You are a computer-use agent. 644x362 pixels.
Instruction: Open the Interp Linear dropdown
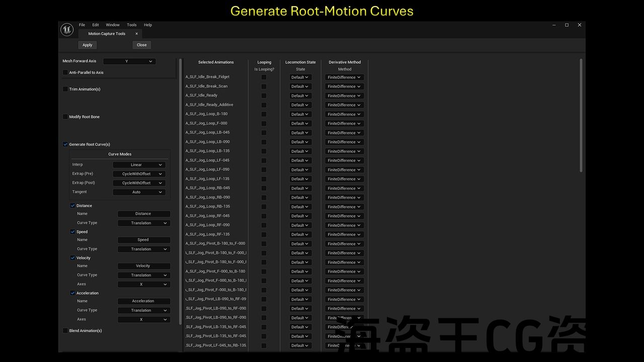tap(139, 165)
